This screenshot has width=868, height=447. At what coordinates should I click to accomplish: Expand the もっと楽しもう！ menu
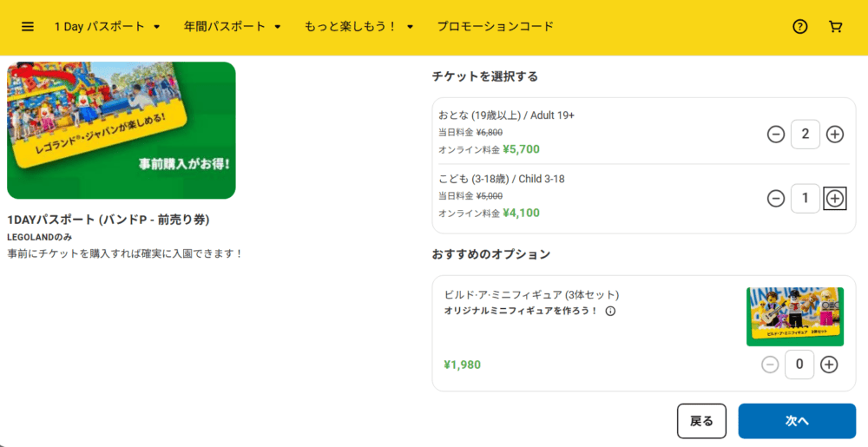coord(358,27)
